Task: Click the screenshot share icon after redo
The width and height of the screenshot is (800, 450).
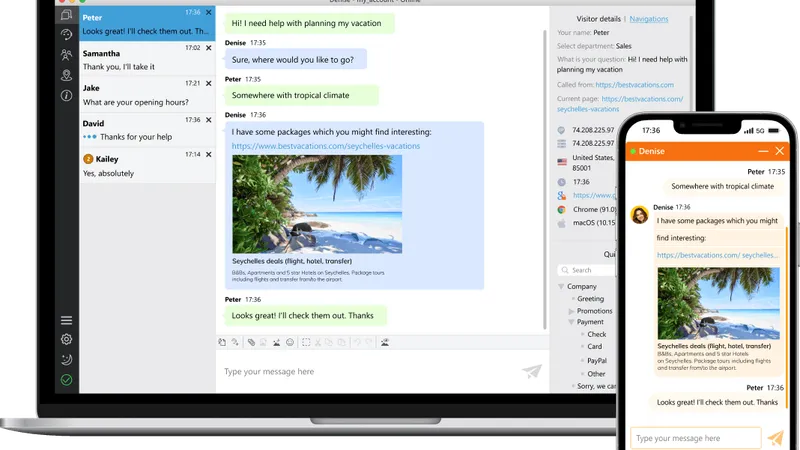Action: click(385, 342)
